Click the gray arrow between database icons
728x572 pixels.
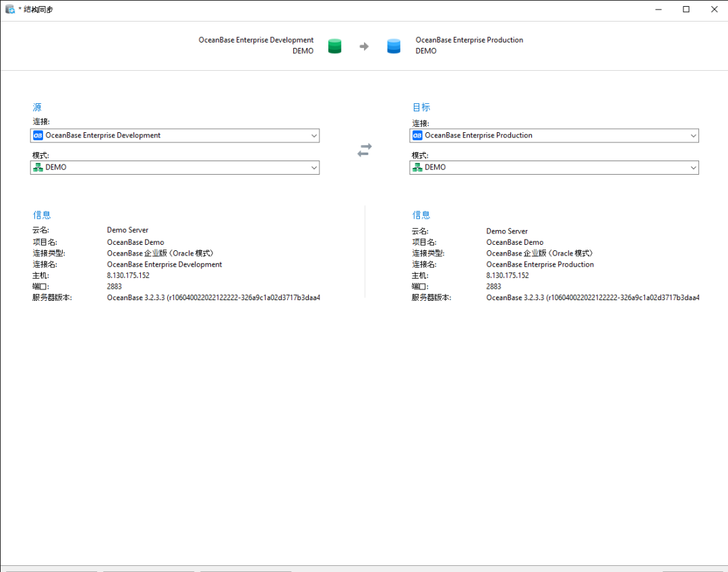pyautogui.click(x=364, y=47)
